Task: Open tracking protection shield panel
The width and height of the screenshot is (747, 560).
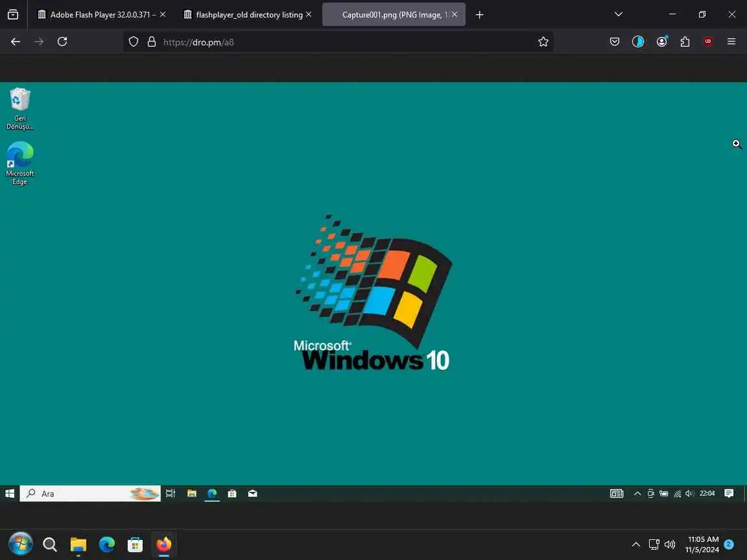Action: coord(134,42)
